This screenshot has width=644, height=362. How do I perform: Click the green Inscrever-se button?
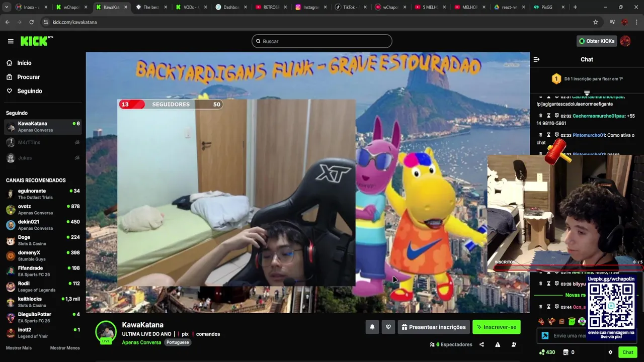pos(497,327)
